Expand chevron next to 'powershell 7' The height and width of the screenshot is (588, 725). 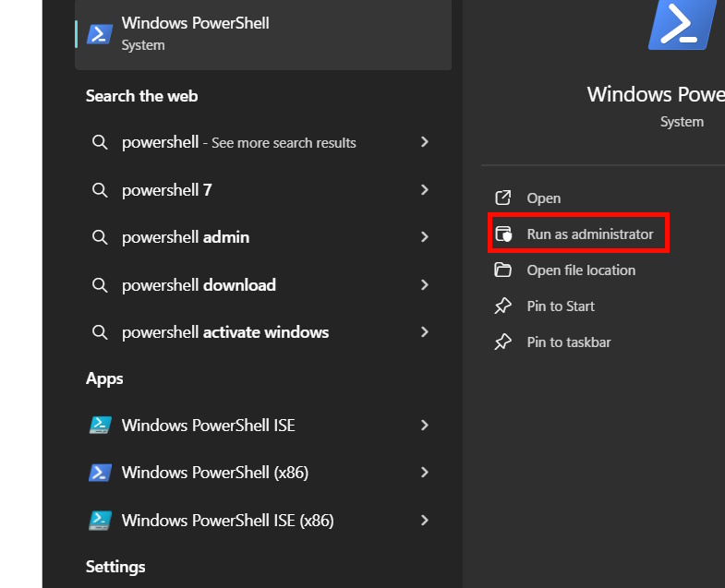coord(425,189)
